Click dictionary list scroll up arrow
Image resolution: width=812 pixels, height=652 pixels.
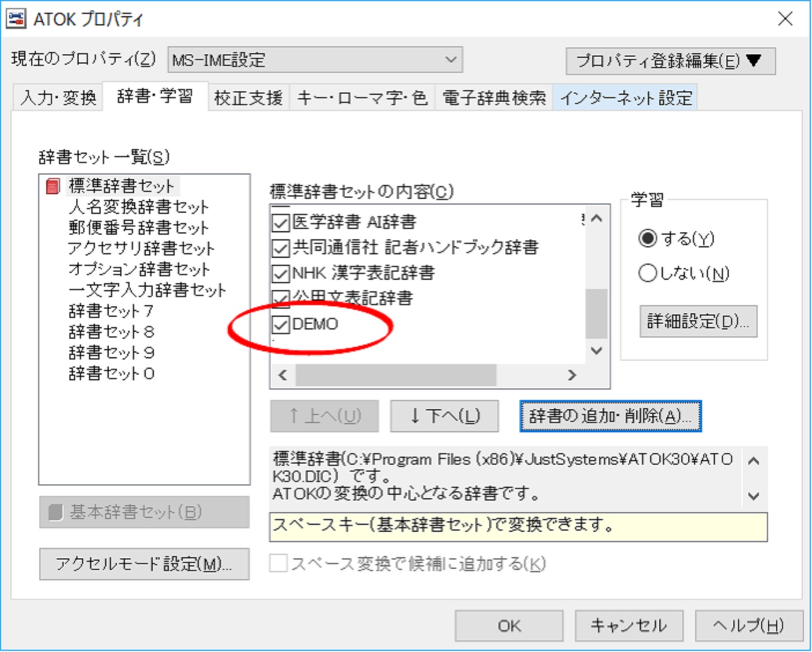(597, 218)
